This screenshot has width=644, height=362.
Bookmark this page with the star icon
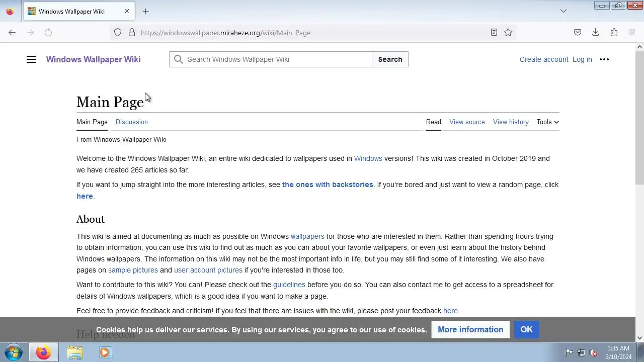pos(508,33)
